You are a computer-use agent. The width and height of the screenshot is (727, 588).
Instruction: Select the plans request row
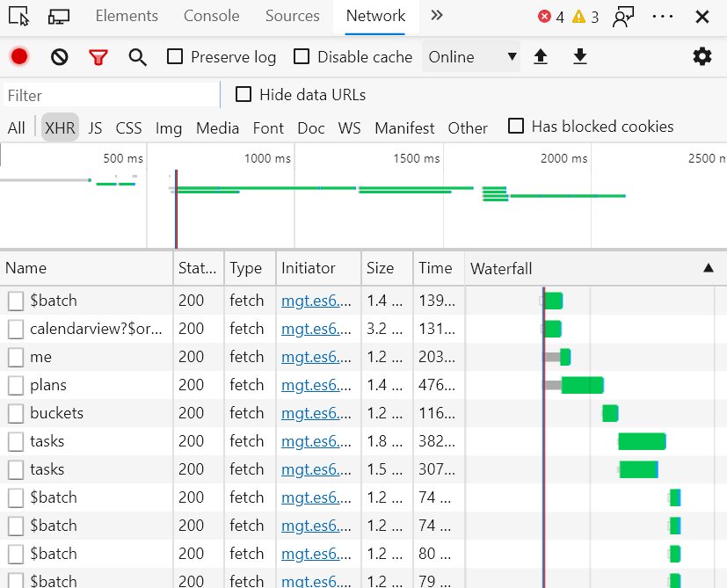click(364, 385)
